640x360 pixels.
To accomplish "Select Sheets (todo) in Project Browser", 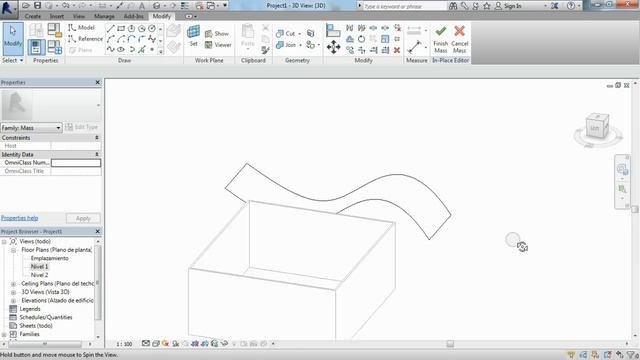I will tap(36, 326).
